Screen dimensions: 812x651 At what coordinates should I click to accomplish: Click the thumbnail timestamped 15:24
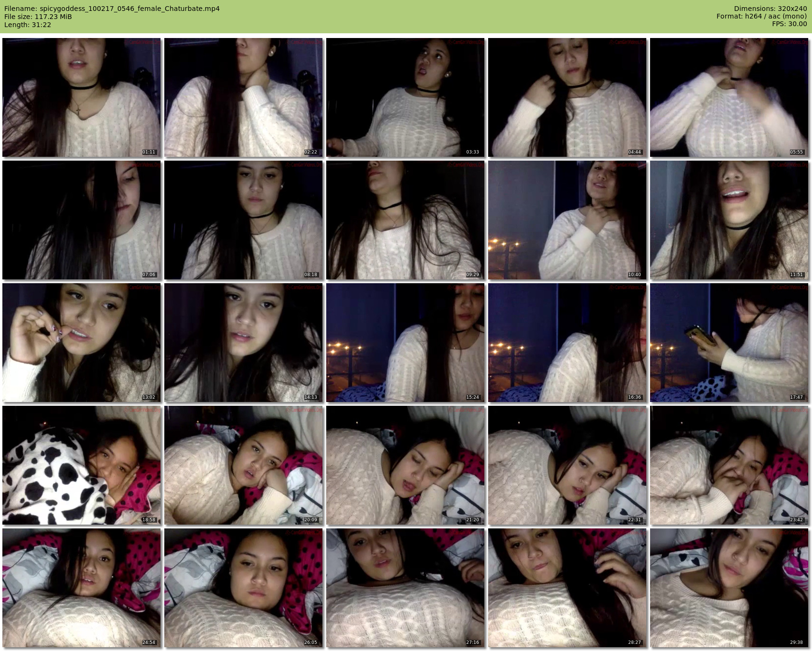pos(405,343)
